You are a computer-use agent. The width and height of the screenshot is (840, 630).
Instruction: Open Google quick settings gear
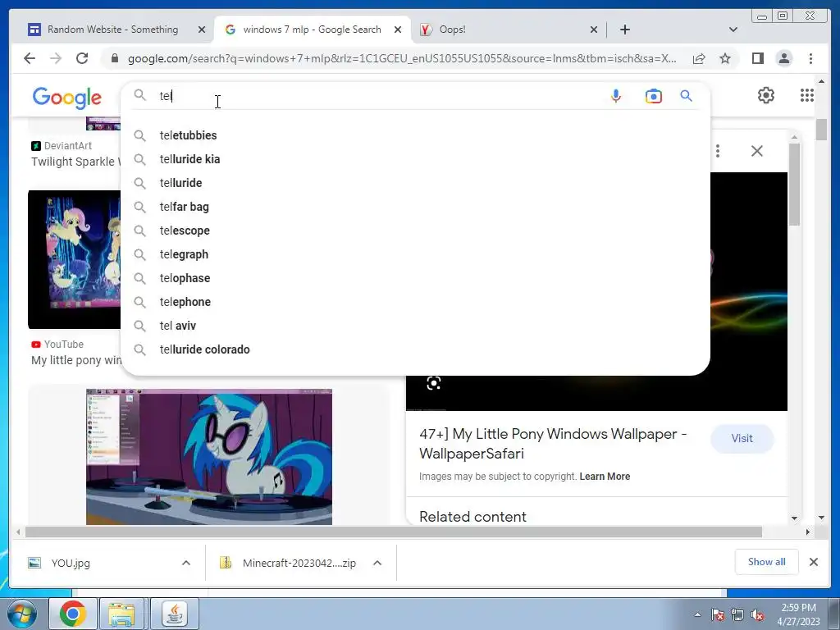pos(766,95)
